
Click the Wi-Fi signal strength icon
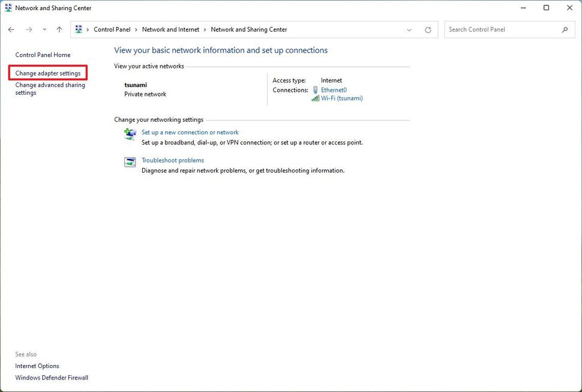[316, 98]
